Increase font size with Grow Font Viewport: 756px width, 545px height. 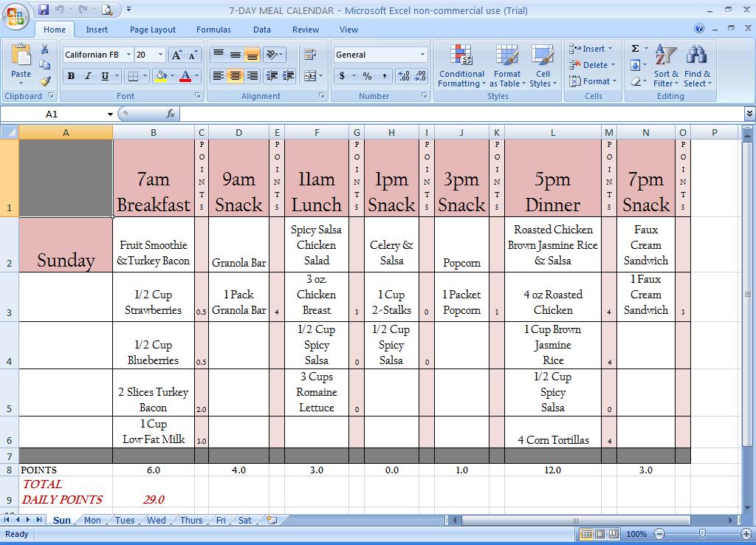pos(176,55)
